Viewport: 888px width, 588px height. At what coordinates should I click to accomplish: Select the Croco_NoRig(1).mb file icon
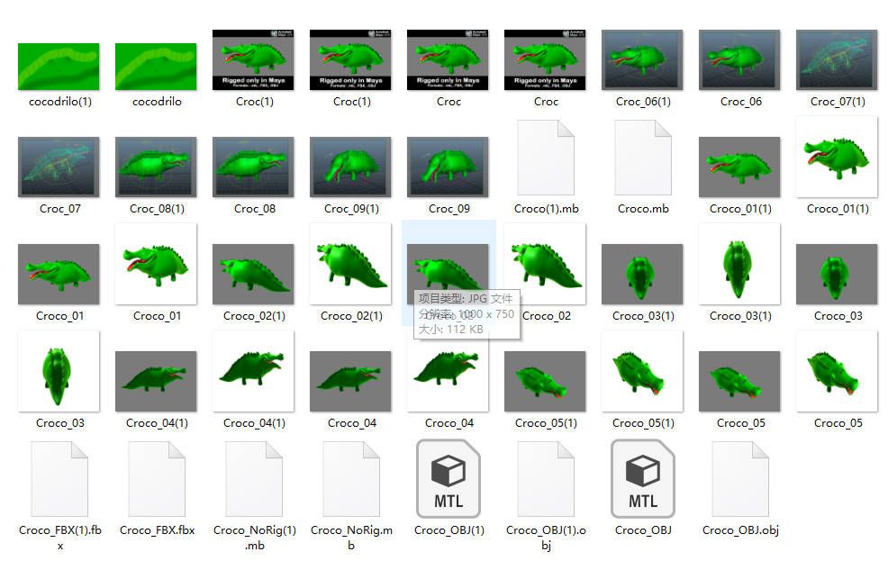254,478
